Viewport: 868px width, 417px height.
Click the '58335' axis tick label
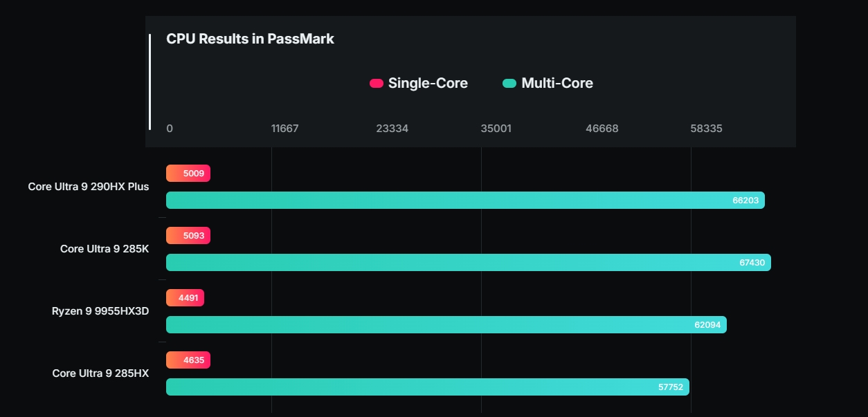[707, 129]
